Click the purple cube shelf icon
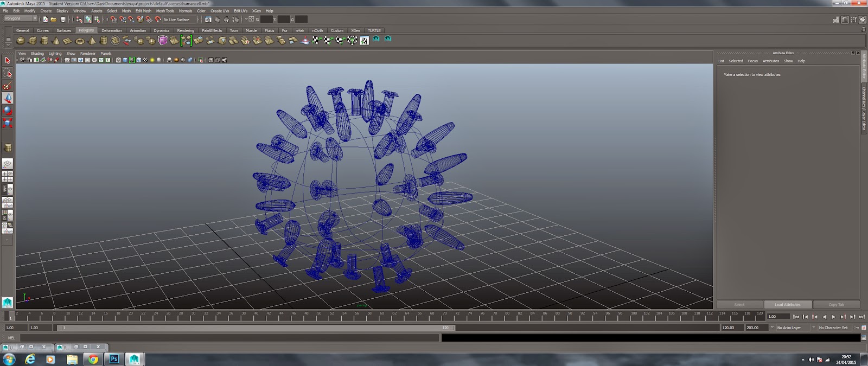Image resolution: width=868 pixels, height=366 pixels. tap(163, 41)
